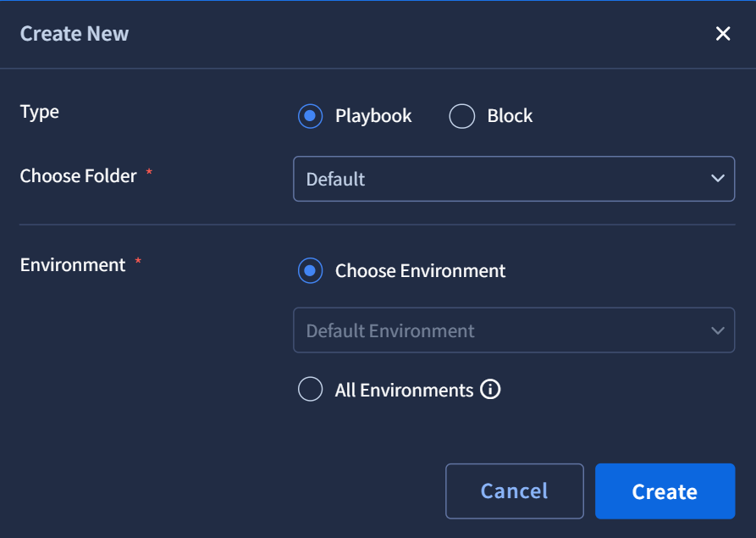The width and height of the screenshot is (756, 538).
Task: Click the Playbook label text
Action: tap(373, 116)
